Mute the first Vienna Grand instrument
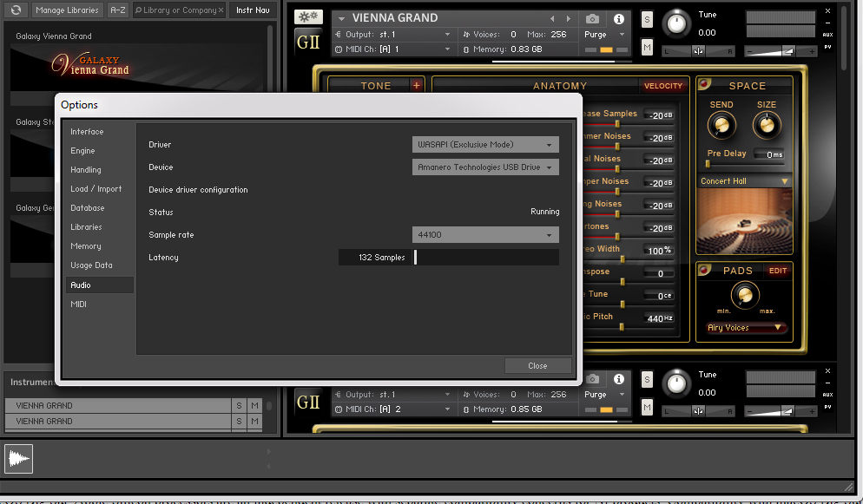 [x=648, y=48]
